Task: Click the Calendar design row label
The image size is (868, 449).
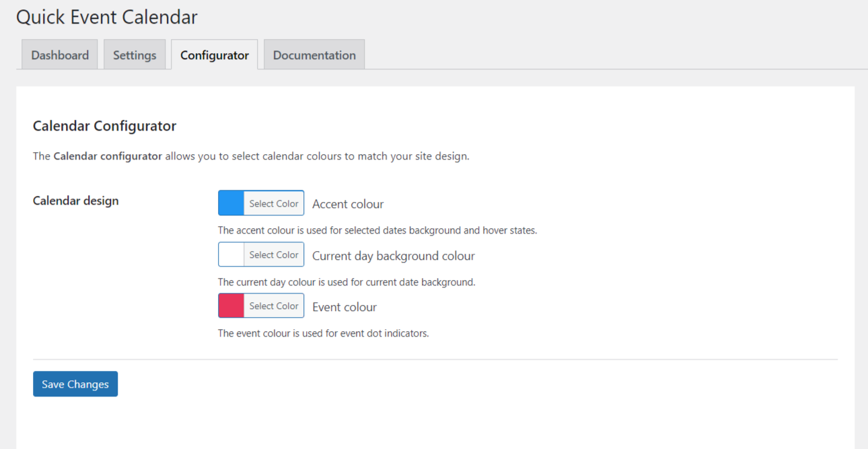Action: click(x=76, y=201)
